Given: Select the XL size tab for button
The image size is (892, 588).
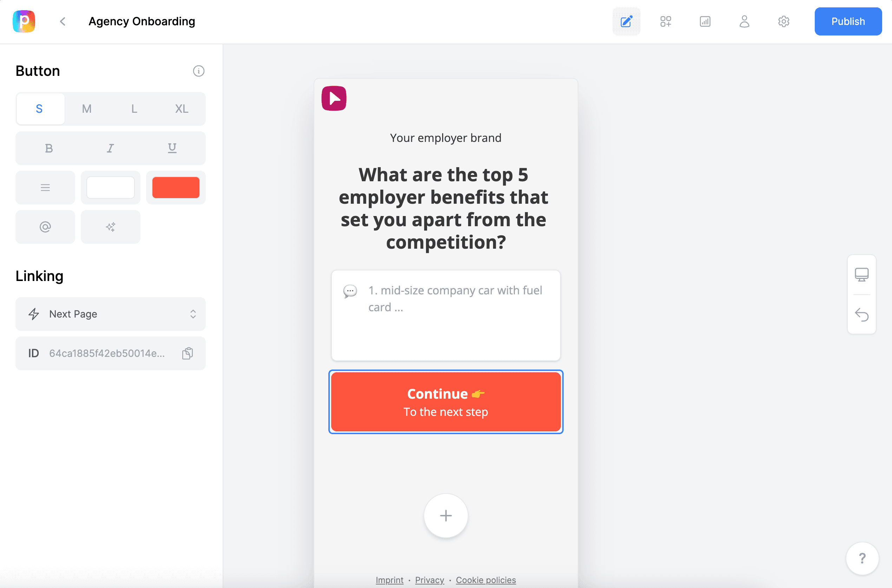Looking at the screenshot, I should [x=181, y=108].
